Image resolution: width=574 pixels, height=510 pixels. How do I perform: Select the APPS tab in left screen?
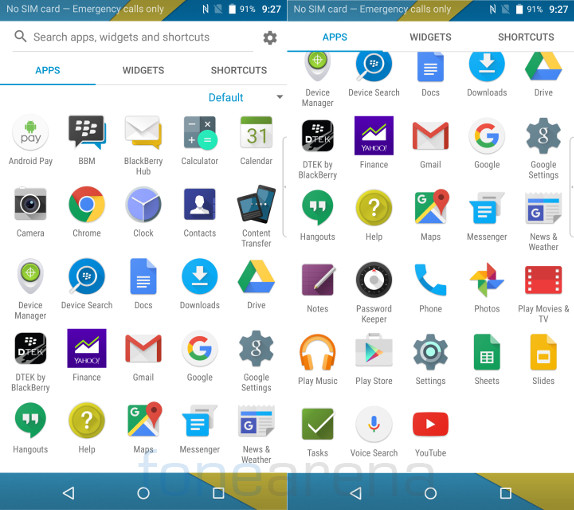48,70
